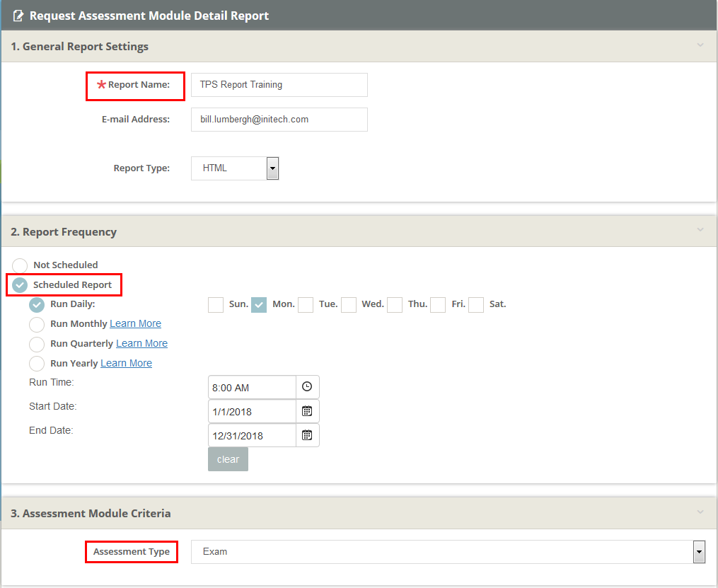Open Learn More link for Run Monthly
The image size is (718, 588).
tap(135, 323)
